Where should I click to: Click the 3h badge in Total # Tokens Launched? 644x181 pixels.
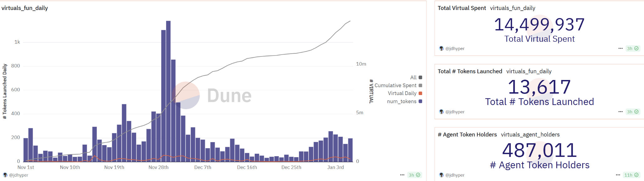632,112
